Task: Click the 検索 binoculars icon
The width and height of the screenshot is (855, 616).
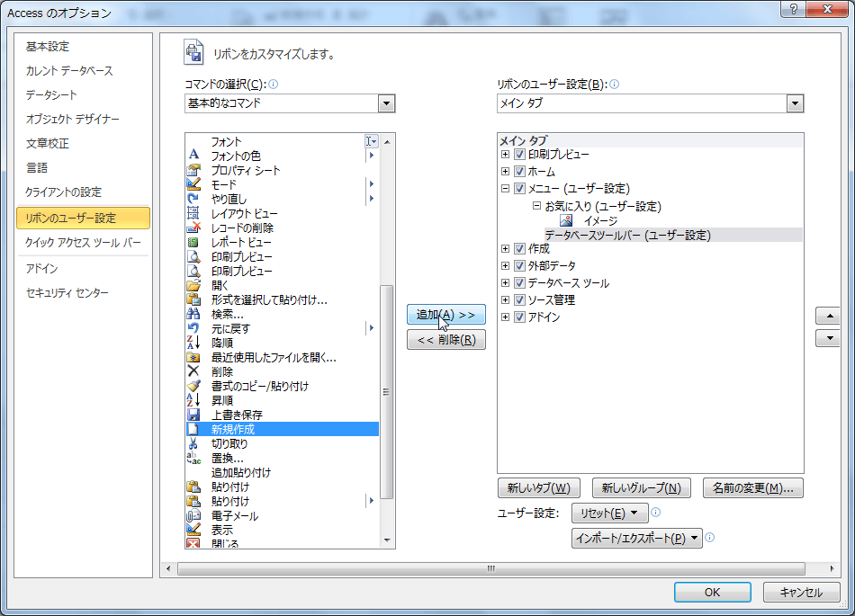Action: pos(193,314)
